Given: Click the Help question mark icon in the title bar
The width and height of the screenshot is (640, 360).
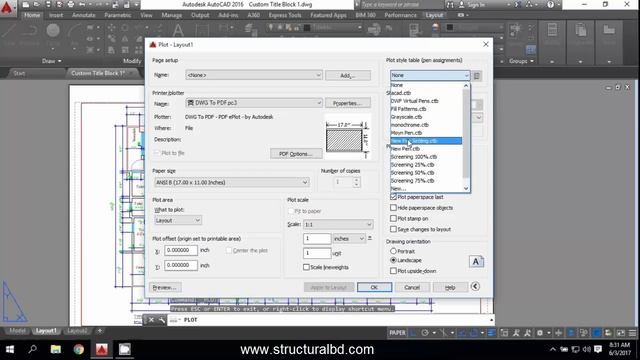Looking at the screenshot, I should (551, 4).
